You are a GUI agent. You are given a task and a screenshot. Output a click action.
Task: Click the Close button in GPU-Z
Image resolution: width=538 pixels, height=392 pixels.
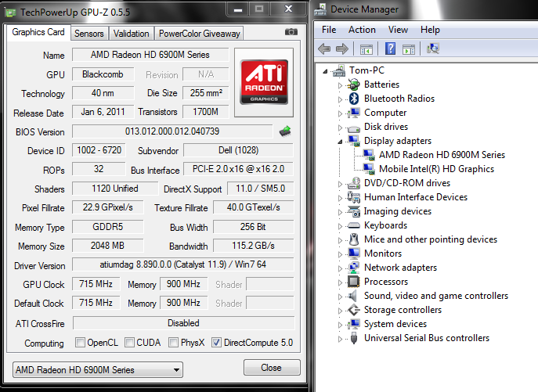coord(272,368)
